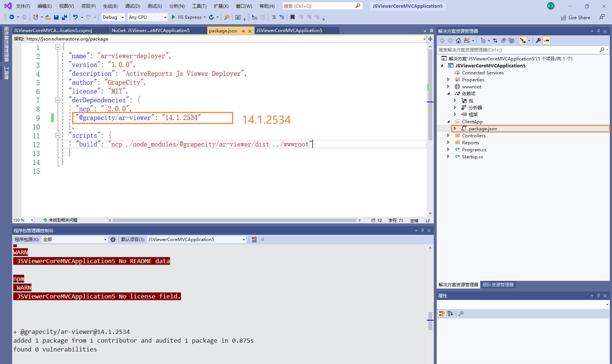Save the current file with Save icon

pos(56,17)
